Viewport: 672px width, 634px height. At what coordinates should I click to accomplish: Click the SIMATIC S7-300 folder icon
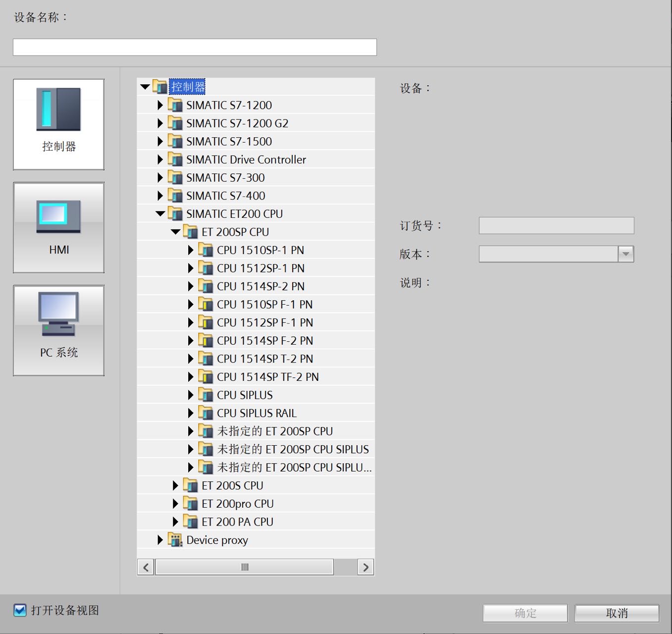(175, 177)
